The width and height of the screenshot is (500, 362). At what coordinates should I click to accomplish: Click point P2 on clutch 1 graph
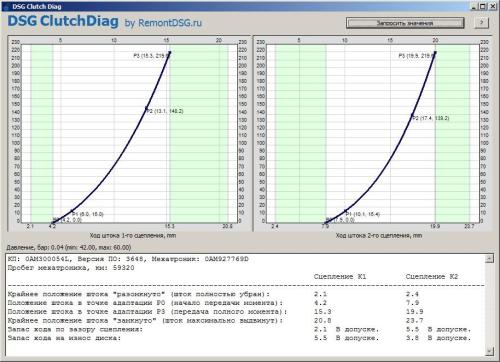[x=146, y=108]
